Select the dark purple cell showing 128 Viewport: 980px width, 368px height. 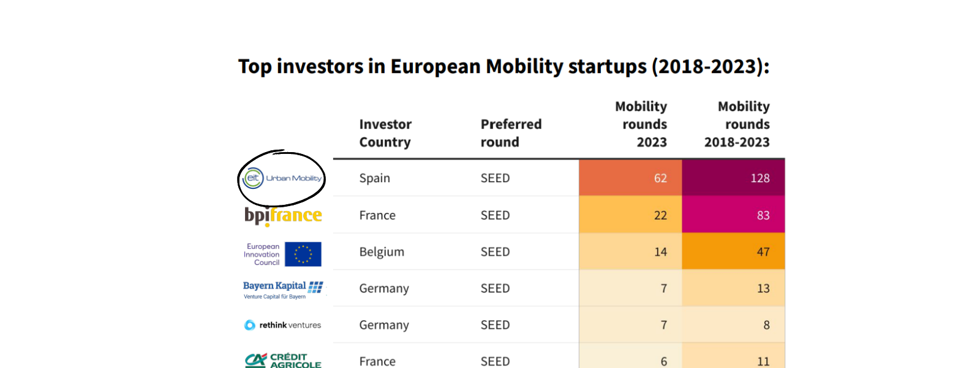pos(733,178)
